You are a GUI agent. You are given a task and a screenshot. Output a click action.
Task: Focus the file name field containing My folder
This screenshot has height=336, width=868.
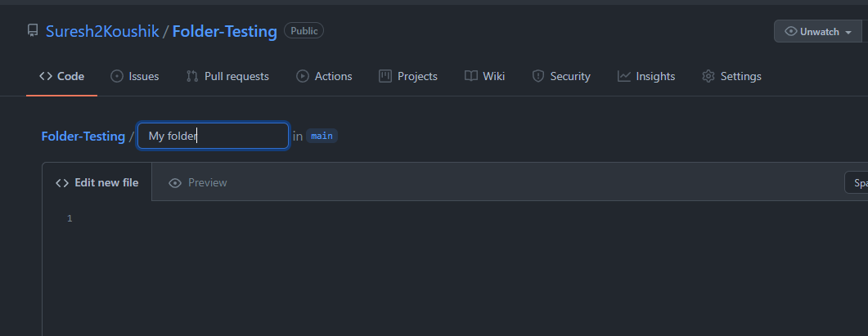214,137
